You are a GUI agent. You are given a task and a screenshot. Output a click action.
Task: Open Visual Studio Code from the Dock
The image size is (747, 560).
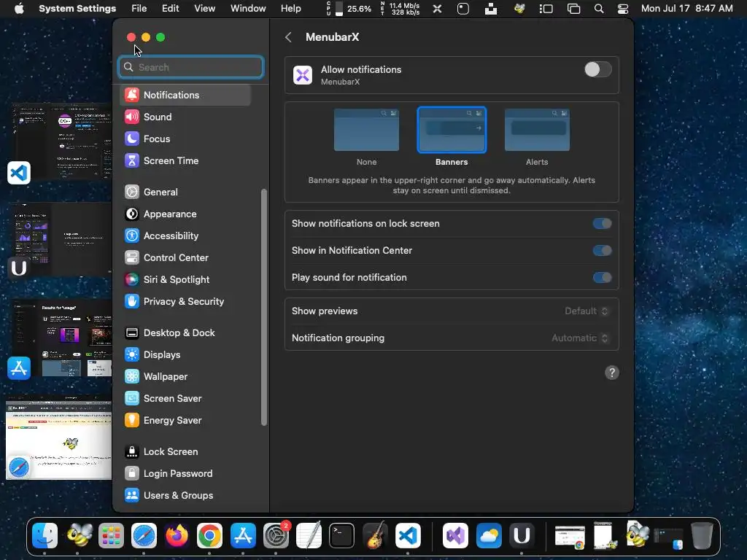[x=408, y=536]
